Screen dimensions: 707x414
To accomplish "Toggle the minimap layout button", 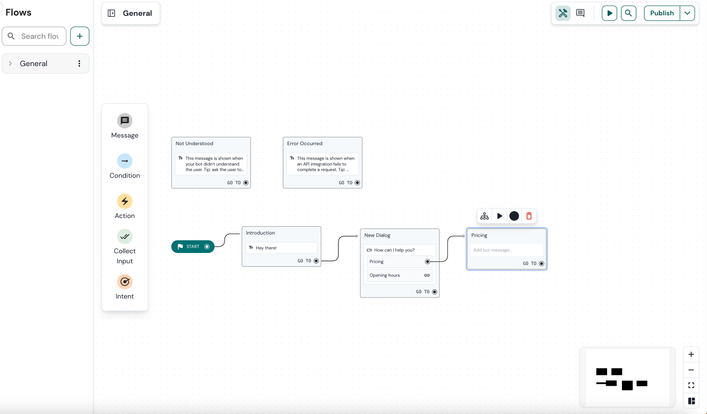I will [x=691, y=401].
